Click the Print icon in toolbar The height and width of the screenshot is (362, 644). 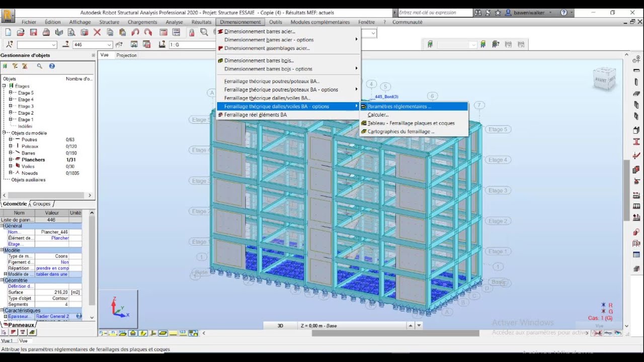(46, 33)
